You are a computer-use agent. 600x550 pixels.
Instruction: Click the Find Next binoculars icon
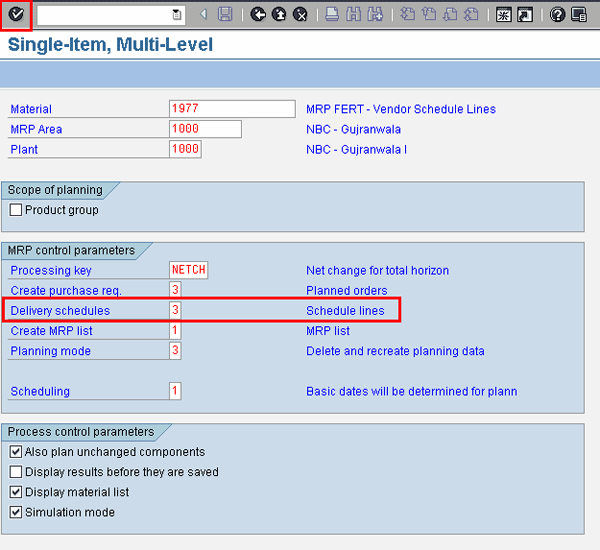click(x=375, y=15)
